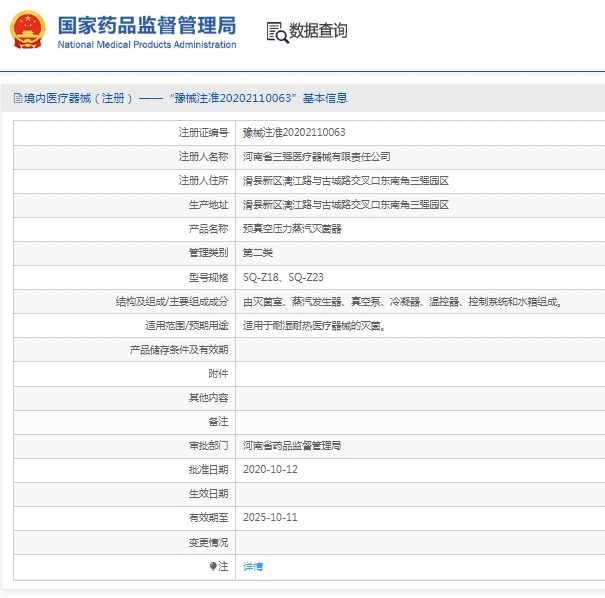Open the 数据查询 search icon
Image resolution: width=605 pixels, height=598 pixels.
[x=277, y=32]
